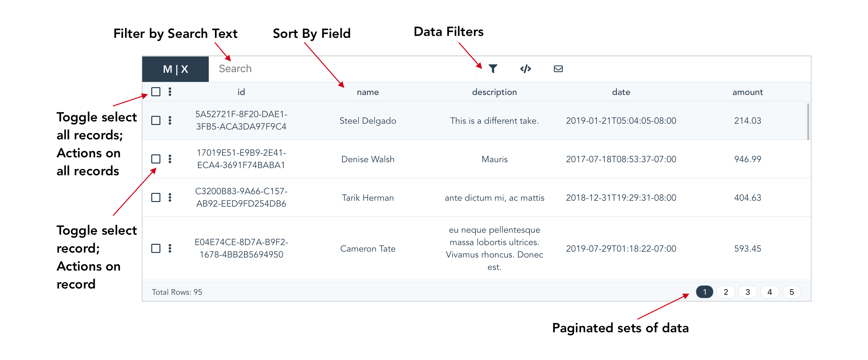Open the all-records actions kebab menu in the header

coord(170,92)
